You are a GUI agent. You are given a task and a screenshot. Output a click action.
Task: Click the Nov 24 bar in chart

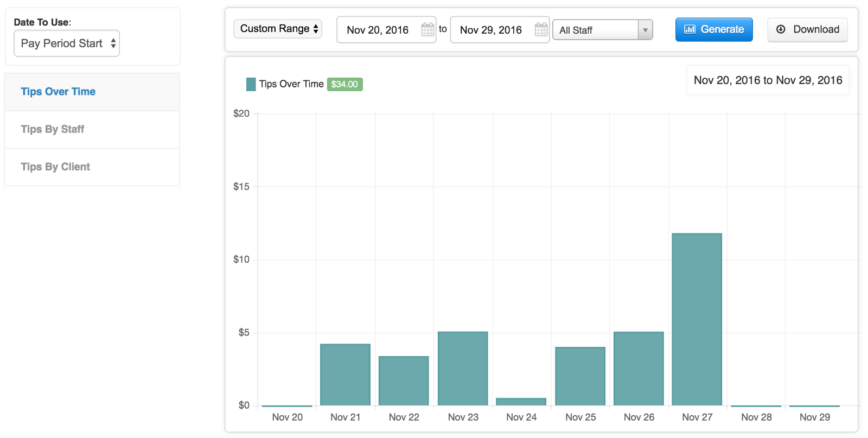click(521, 402)
